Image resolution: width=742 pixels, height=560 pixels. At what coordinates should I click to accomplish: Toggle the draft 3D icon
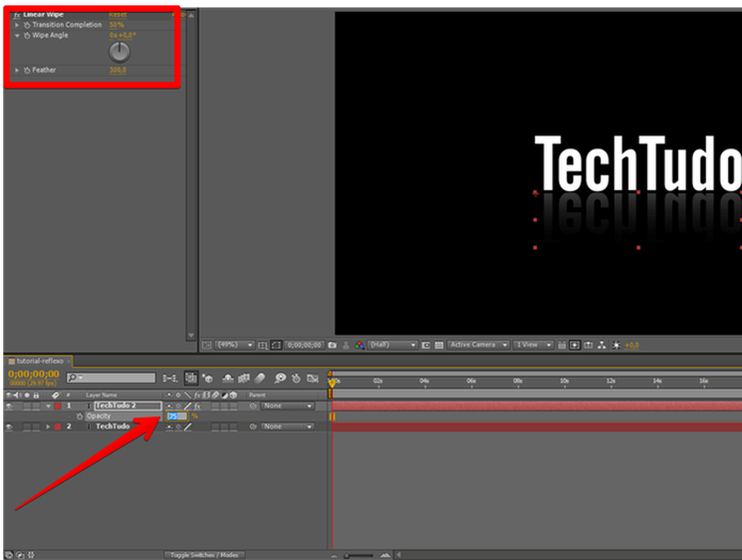207,378
